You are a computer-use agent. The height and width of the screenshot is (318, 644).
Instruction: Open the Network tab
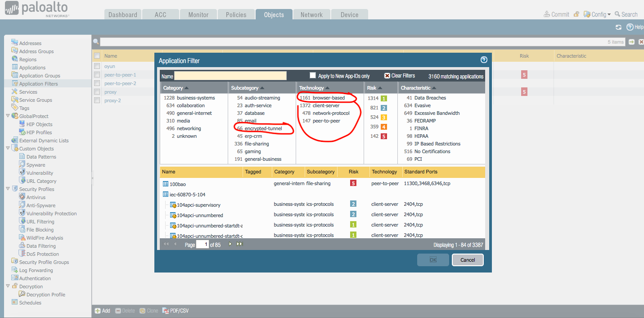point(311,15)
